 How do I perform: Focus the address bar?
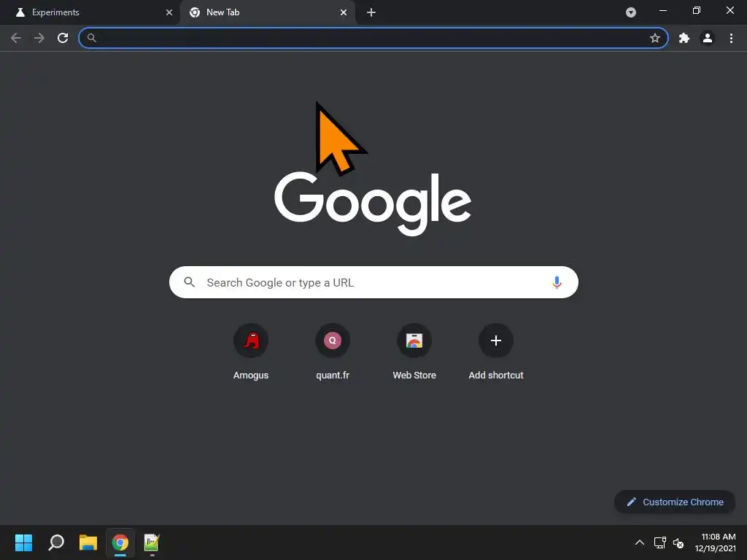(373, 38)
